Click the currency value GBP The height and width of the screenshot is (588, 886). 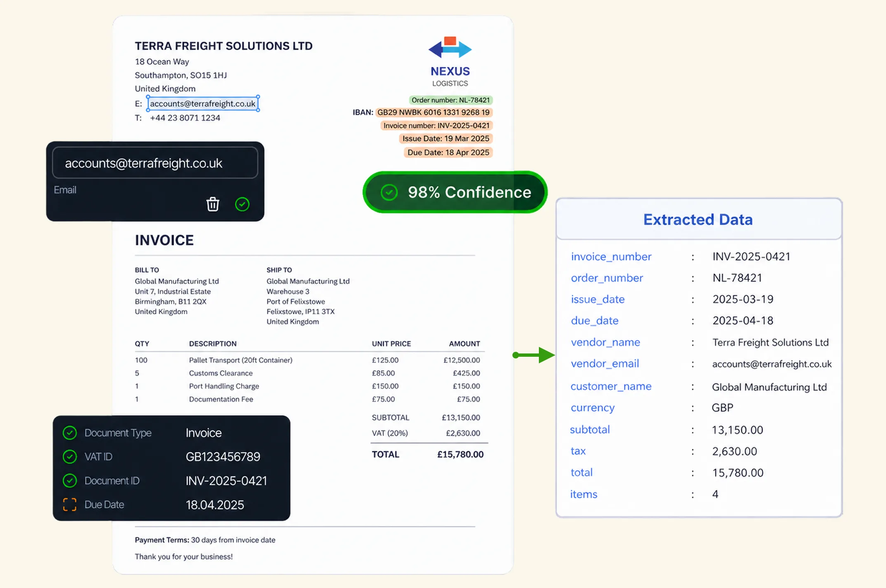(722, 408)
